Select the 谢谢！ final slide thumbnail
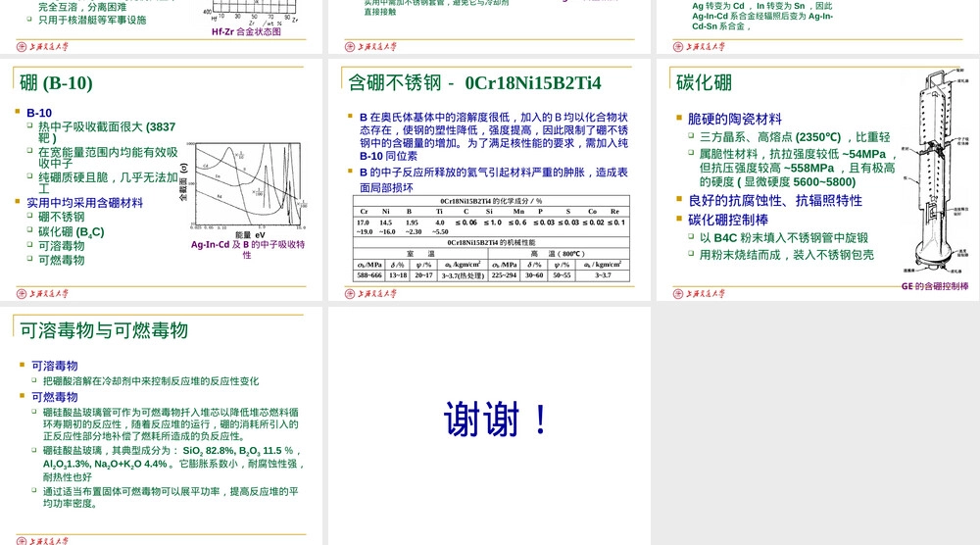980x545 pixels. coord(489,425)
